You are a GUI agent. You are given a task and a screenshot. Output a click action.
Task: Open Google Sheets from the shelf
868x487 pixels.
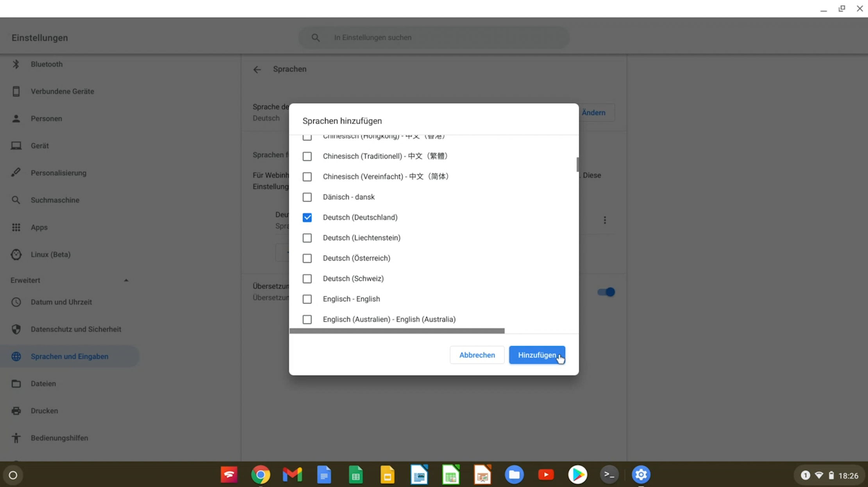point(355,475)
